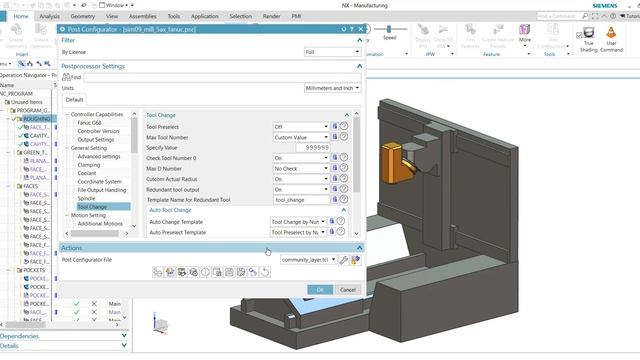Open the Geometry ribbon tab
Viewport: 640px width, 360px height.
coord(82,16)
